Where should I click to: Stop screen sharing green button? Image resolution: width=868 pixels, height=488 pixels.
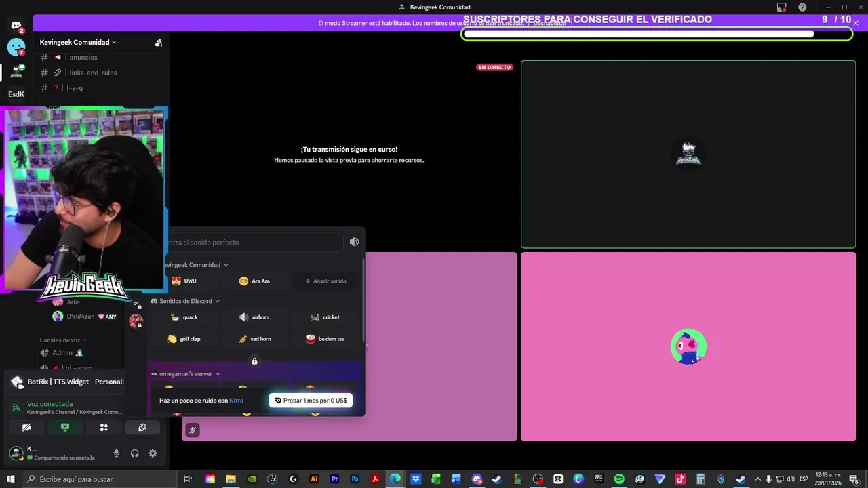click(x=65, y=428)
